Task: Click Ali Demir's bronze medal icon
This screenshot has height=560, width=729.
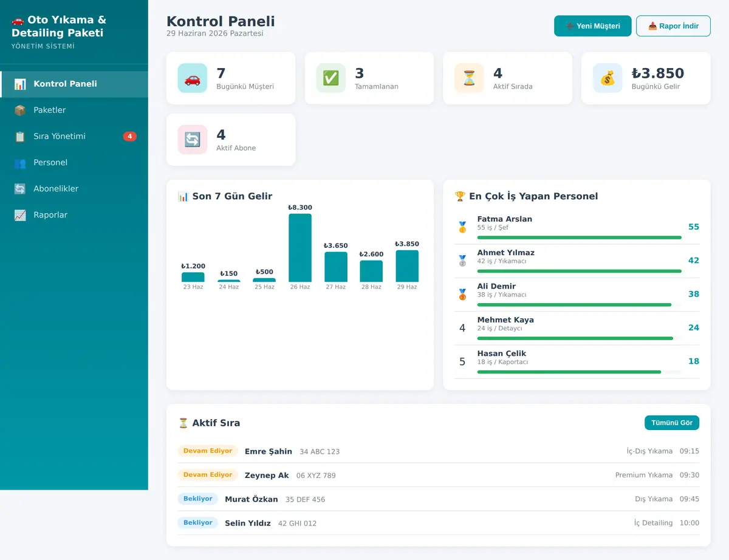Action: [x=462, y=295]
